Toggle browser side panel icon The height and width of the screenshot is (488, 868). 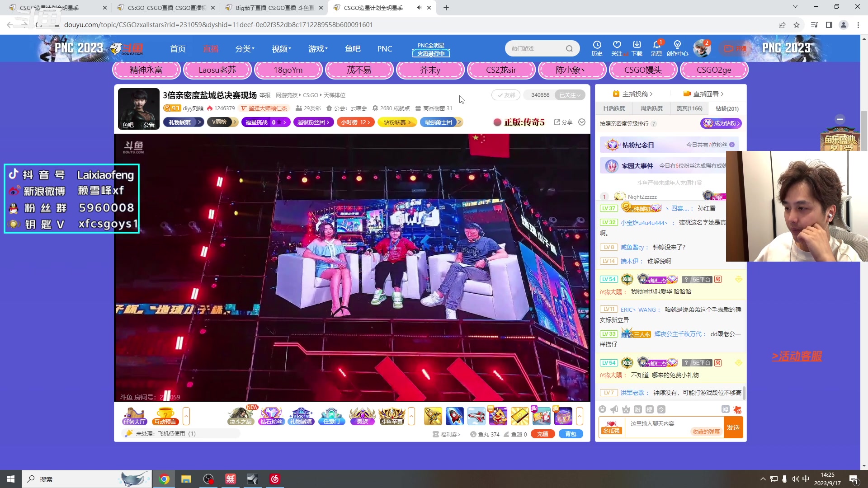(829, 25)
